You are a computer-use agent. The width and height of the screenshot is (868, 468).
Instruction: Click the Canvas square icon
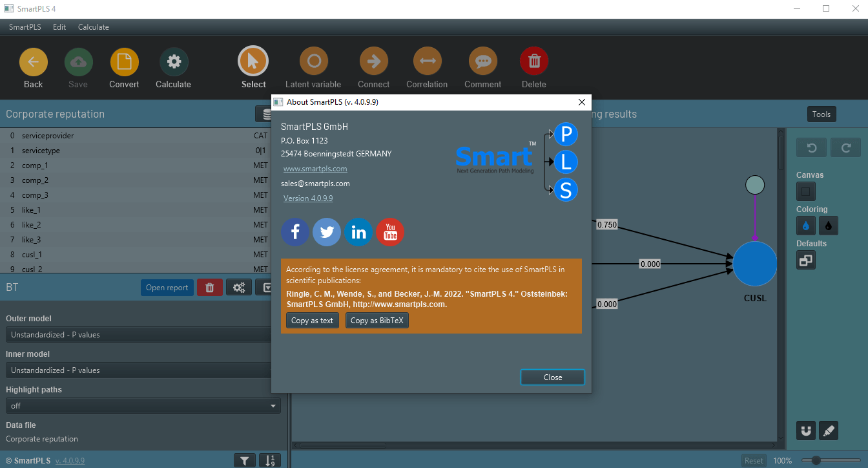tap(805, 191)
